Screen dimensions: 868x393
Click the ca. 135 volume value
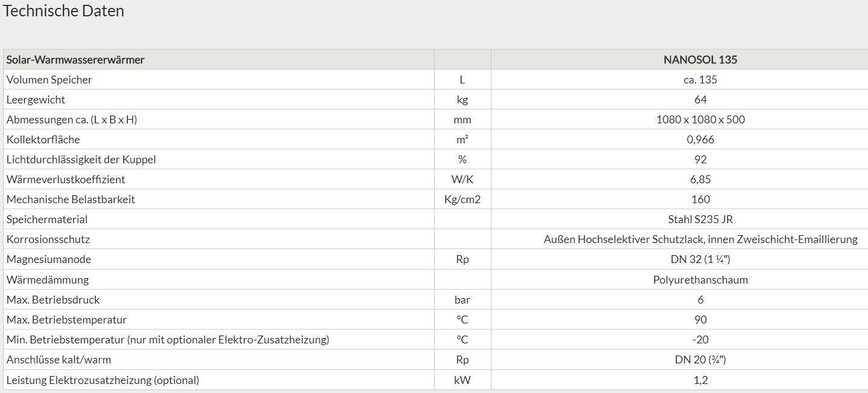point(700,80)
